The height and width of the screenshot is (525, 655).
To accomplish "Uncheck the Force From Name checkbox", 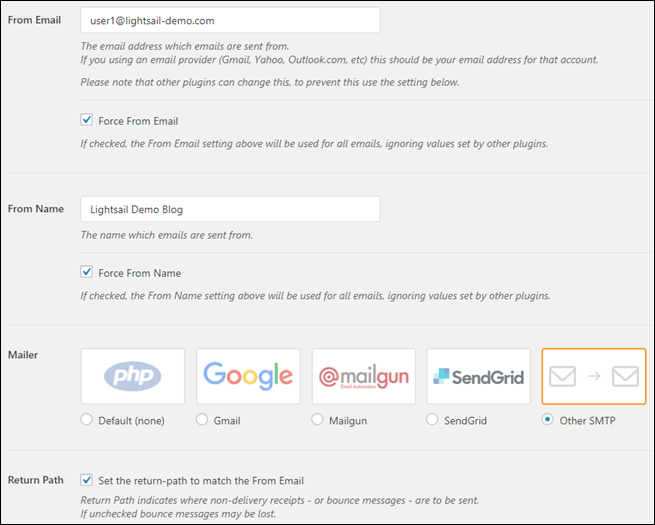I will tap(87, 273).
